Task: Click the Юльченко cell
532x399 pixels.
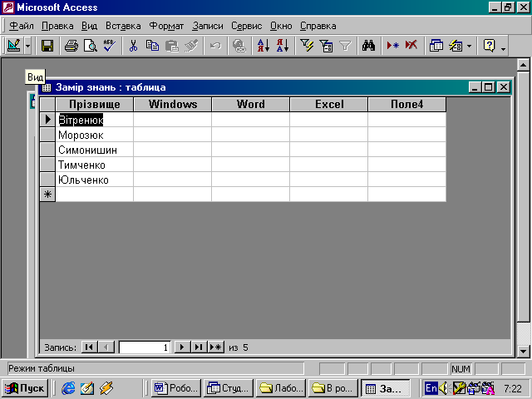Action: [94, 180]
